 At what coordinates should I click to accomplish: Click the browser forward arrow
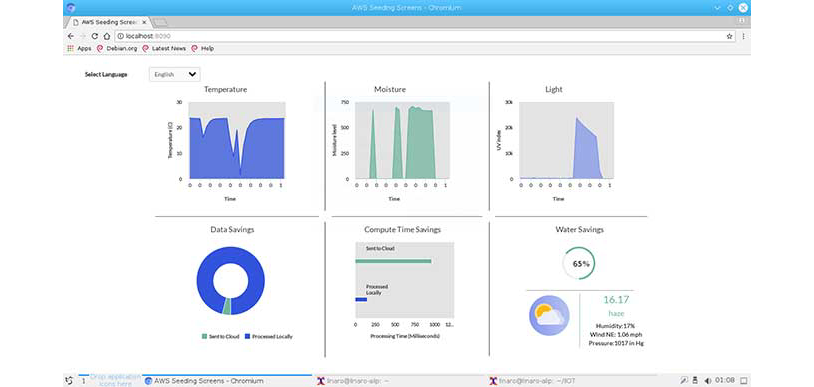(x=83, y=36)
